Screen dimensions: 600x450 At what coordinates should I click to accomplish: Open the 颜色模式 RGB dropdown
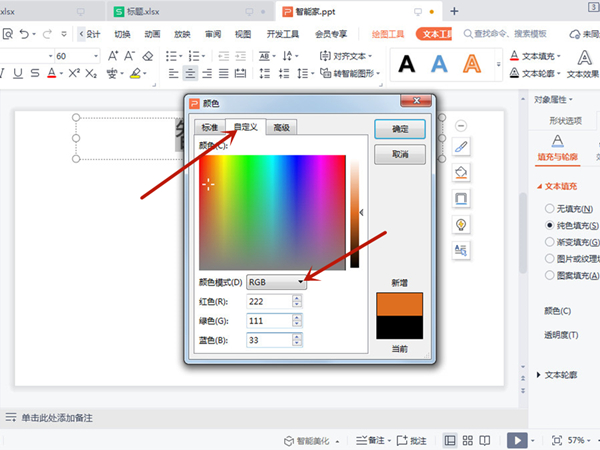pyautogui.click(x=276, y=282)
